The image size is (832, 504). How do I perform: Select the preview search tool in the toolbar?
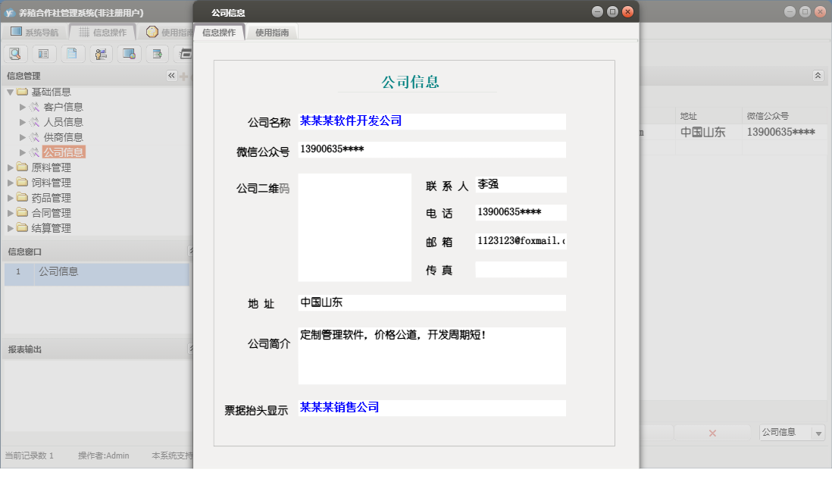(x=15, y=54)
